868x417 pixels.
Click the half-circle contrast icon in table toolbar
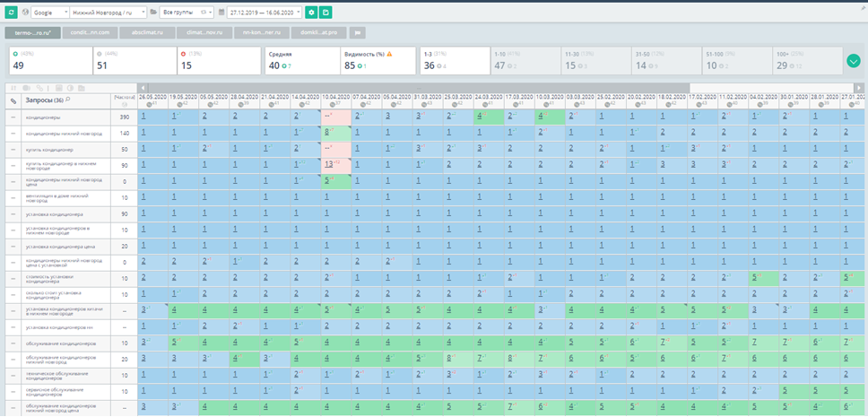[x=70, y=88]
